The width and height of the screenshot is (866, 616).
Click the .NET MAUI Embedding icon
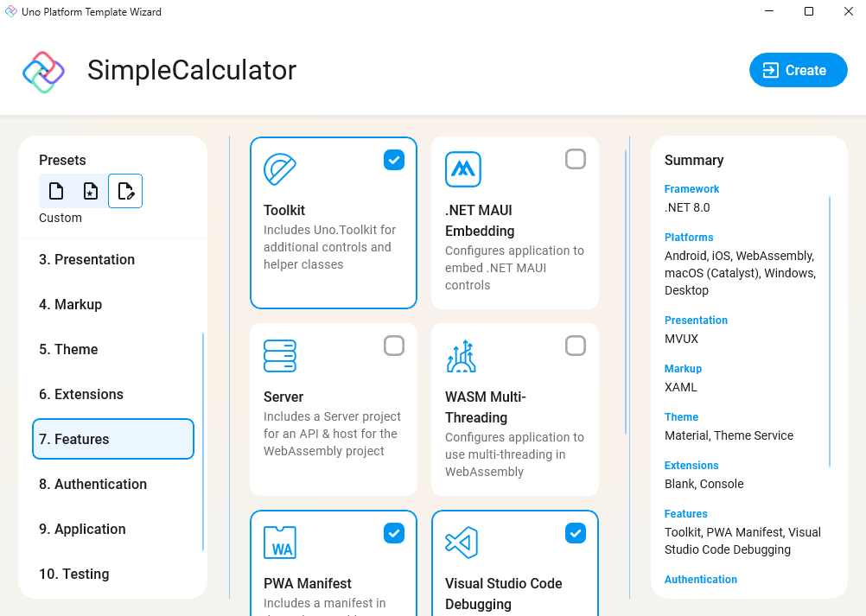coord(462,169)
